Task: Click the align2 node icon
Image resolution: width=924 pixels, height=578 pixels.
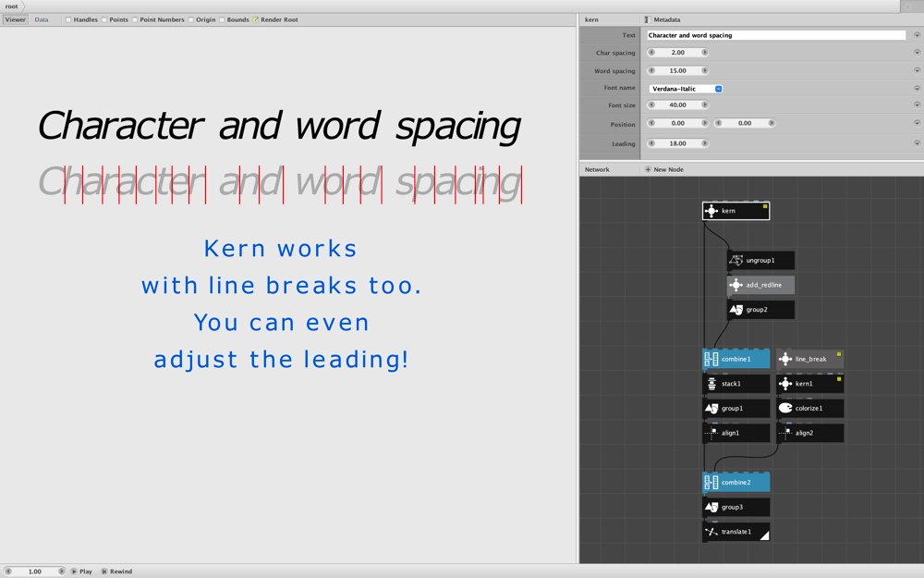Action: 784,433
